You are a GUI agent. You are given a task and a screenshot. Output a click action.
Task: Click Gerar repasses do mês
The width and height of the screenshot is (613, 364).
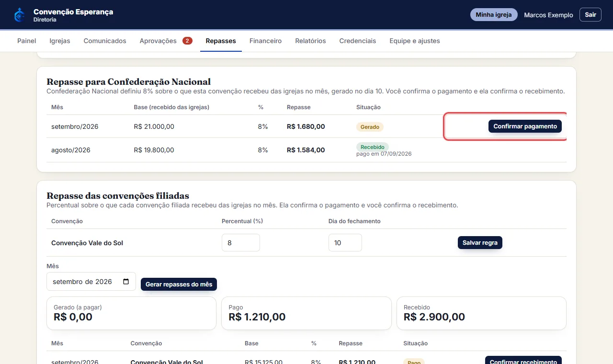(x=179, y=284)
